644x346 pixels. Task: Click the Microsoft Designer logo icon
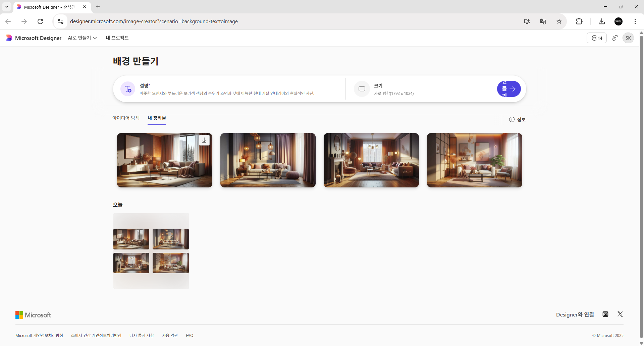click(x=9, y=38)
